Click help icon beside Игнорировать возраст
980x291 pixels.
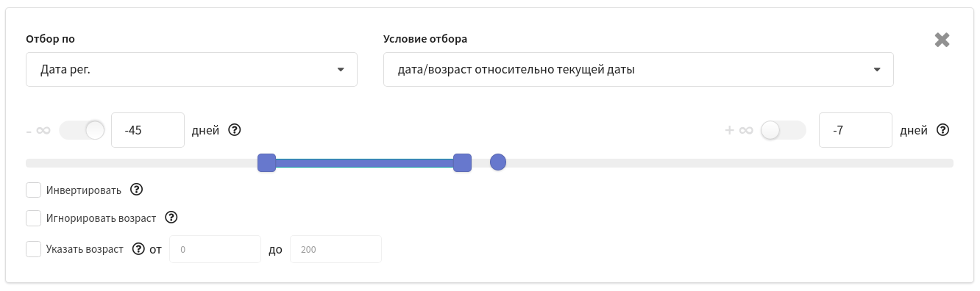point(171,218)
